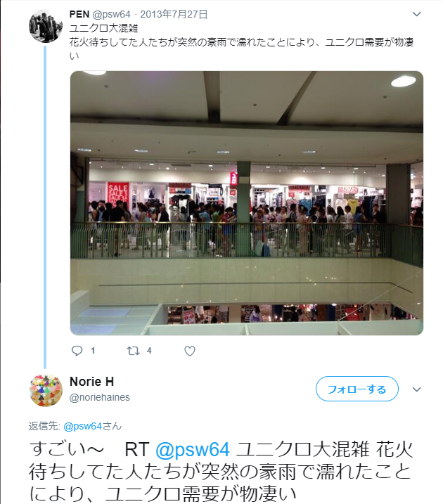This screenshot has width=443, height=504.
Task: Open Norie H's profile avatar
Action: [46, 390]
